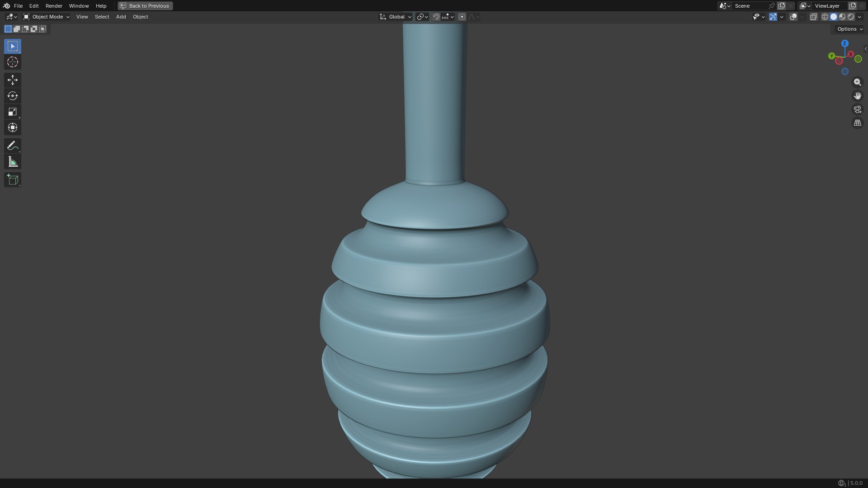This screenshot has width=868, height=488.
Task: Enable proportional editing toggle
Action: click(462, 17)
